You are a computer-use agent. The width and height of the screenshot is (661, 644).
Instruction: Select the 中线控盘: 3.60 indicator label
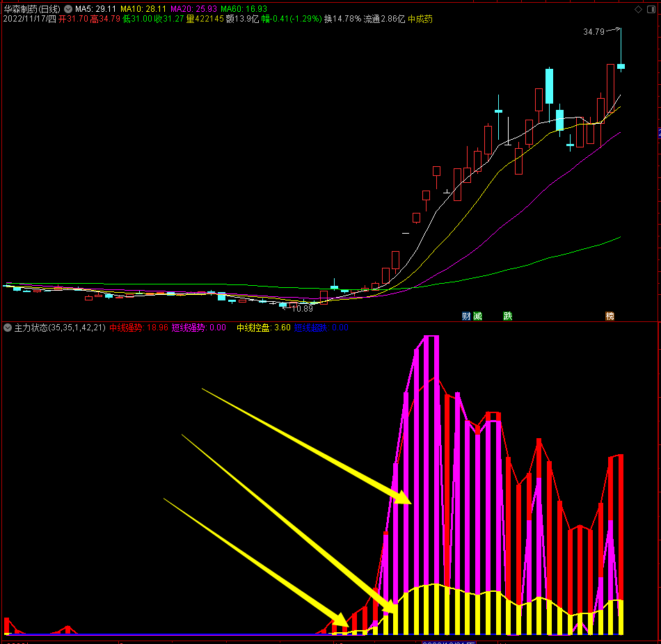264,328
